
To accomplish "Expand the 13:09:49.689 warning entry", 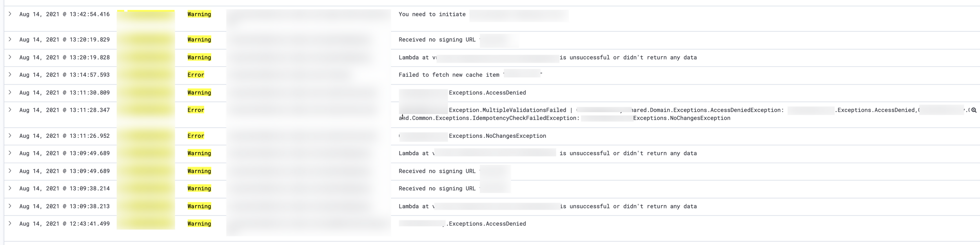I will pyautogui.click(x=10, y=153).
